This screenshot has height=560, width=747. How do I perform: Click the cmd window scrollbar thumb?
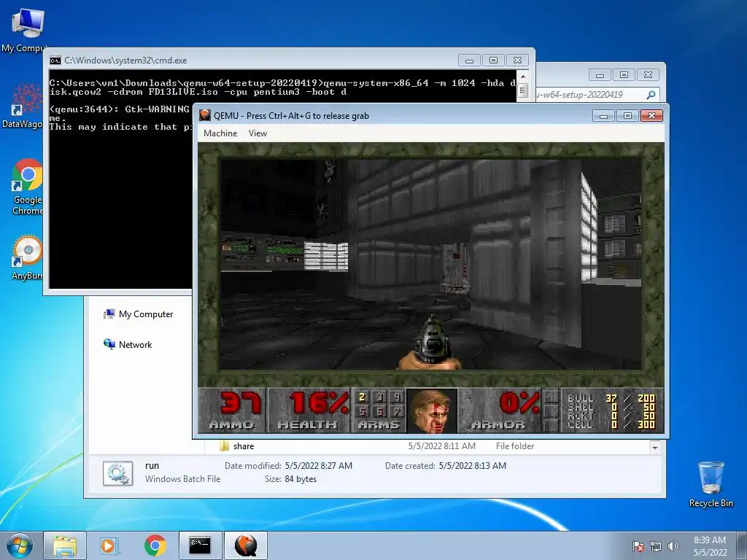point(522,90)
